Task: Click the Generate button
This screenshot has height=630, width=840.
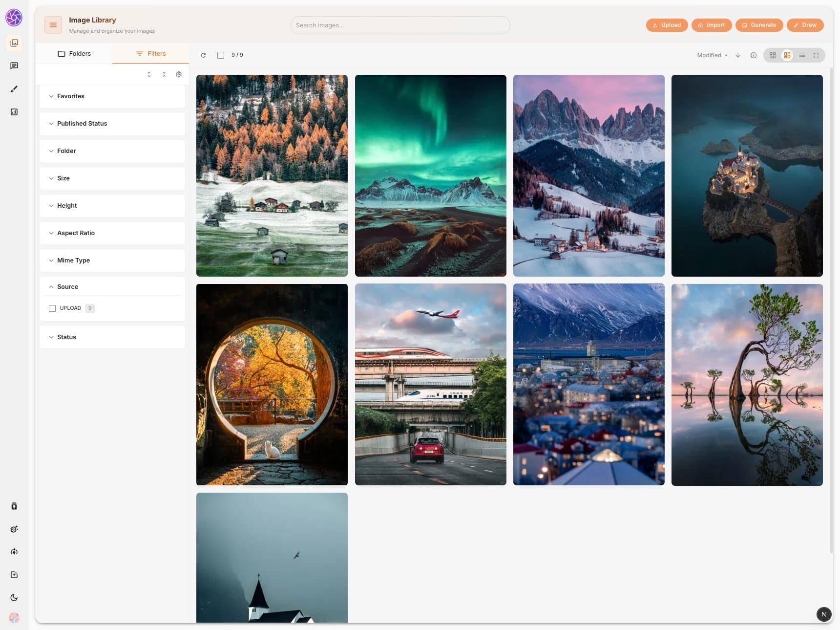Action: tap(759, 25)
